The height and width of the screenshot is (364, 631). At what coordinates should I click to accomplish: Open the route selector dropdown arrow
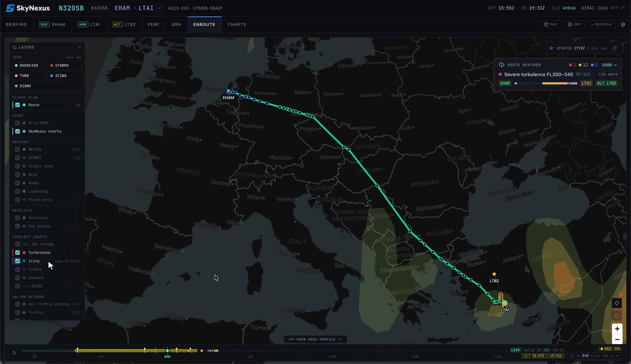tap(159, 8)
